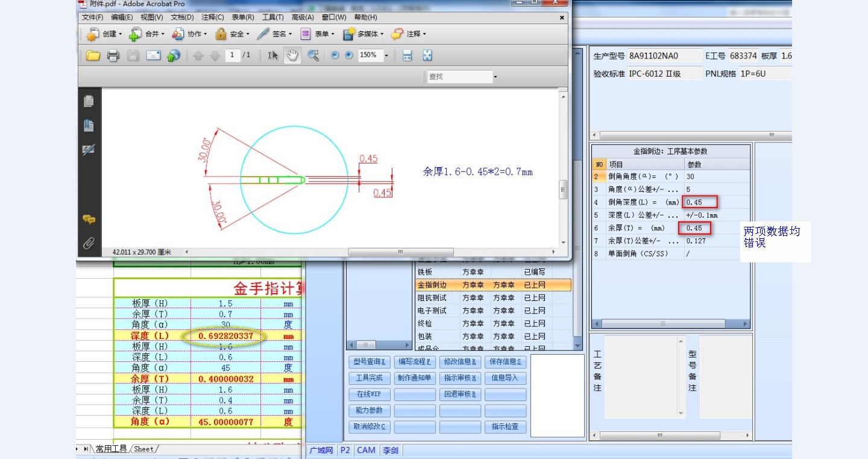Open the 高级(A) menu
The width and height of the screenshot is (868, 459).
[x=303, y=17]
